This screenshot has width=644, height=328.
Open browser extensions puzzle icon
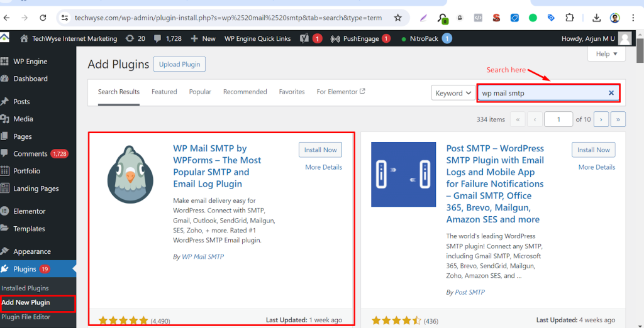(x=570, y=18)
